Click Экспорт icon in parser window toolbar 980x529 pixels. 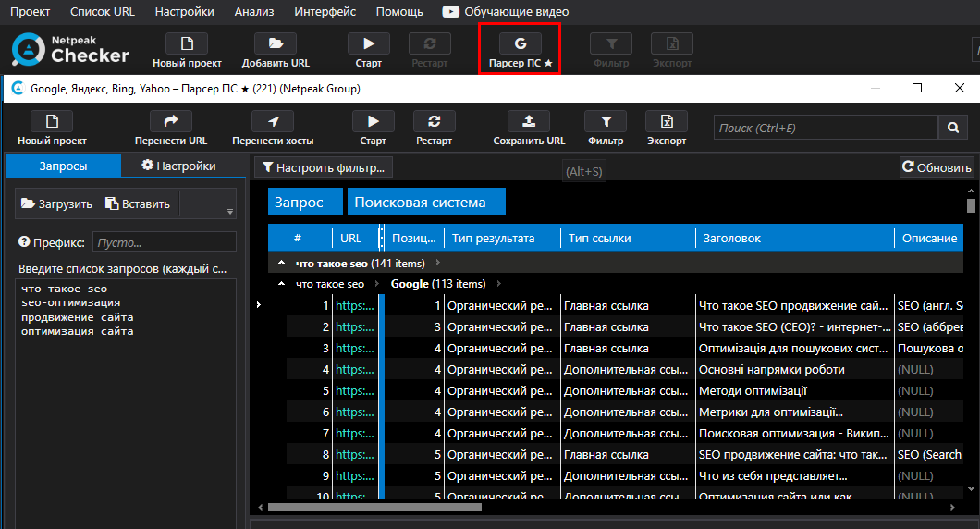[x=666, y=122]
